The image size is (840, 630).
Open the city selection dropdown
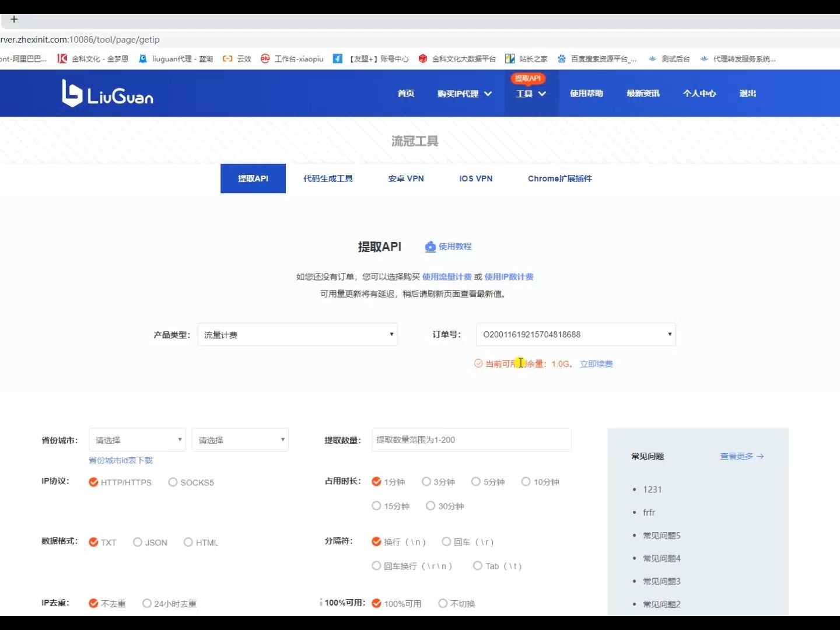point(240,440)
